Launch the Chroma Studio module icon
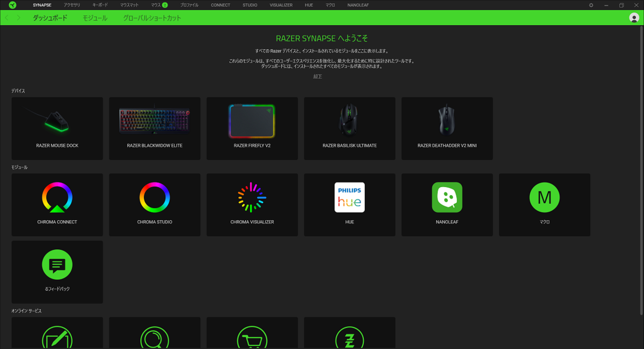Screen dimensions: 644x349 point(155,197)
